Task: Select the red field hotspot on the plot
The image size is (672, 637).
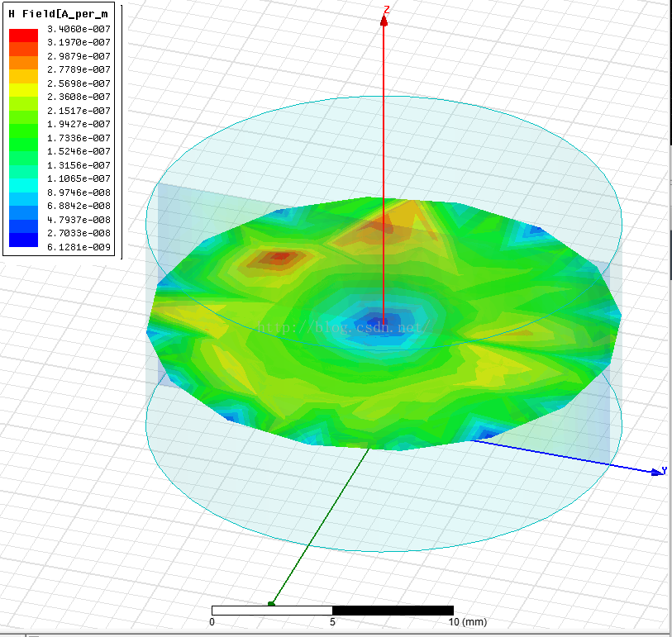Action: 279,257
